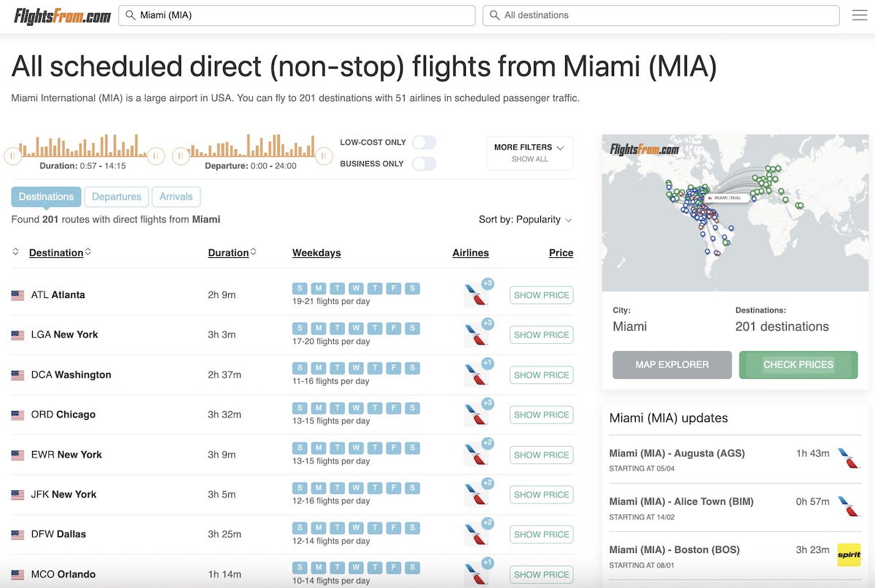Switch to the Arrivals tab

click(x=176, y=197)
